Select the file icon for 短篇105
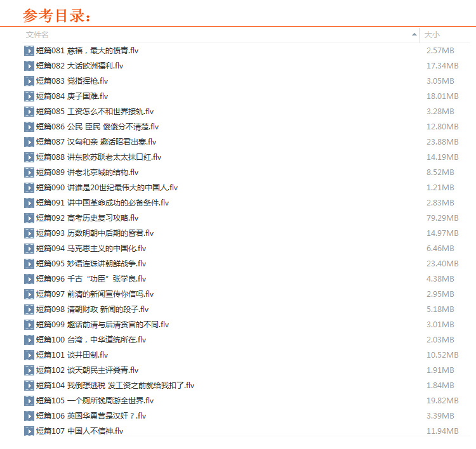The height and width of the screenshot is (449, 476). point(29,401)
